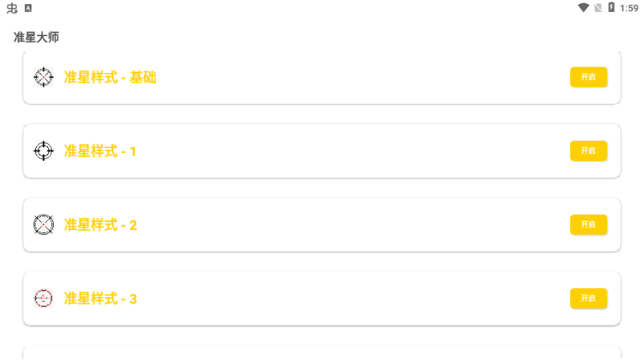Click the red crosshair style 3 icon

tap(43, 298)
